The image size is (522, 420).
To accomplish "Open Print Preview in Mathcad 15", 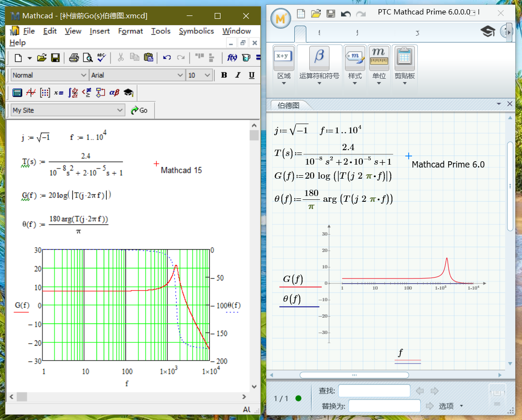I will point(87,58).
